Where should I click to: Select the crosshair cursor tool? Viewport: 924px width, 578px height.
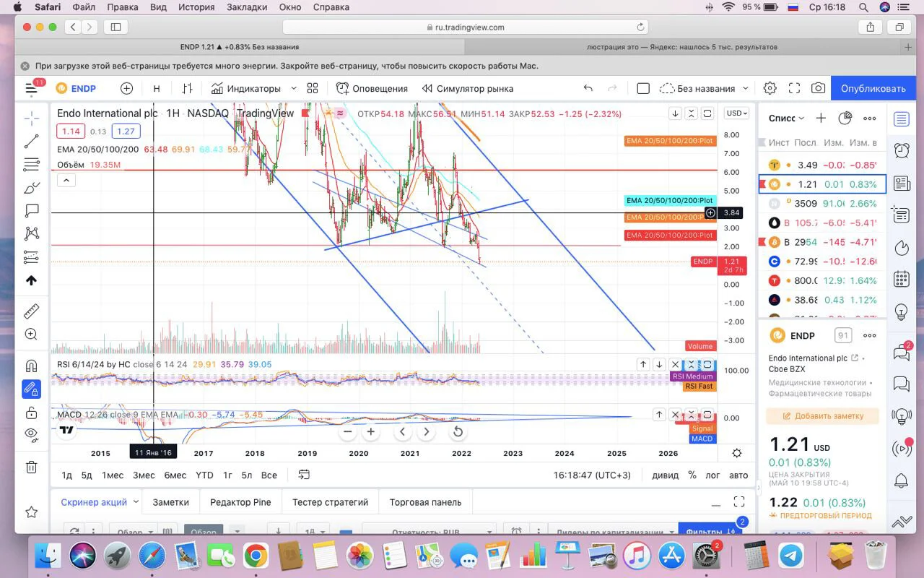[x=32, y=118]
